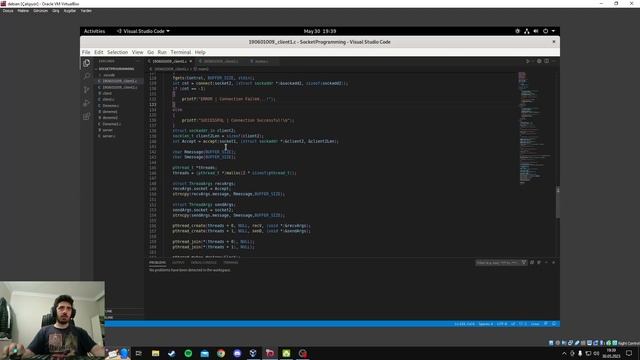The image size is (640, 360).
Task: Open Explorer panel more actions ellipsis
Action: [138, 61]
